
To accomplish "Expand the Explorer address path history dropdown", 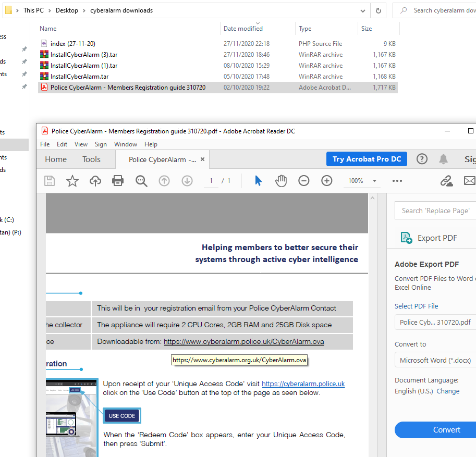I will tap(363, 10).
